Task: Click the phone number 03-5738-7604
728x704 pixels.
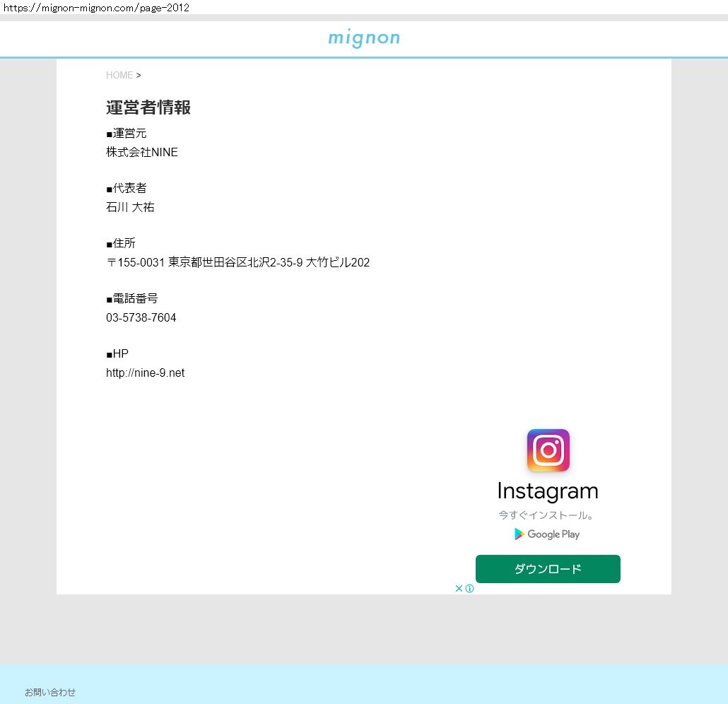Action: 141,317
